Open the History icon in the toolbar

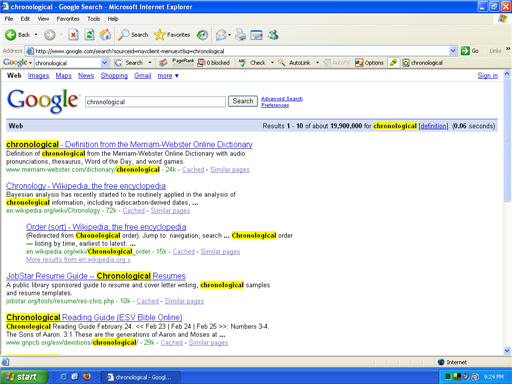click(x=202, y=35)
